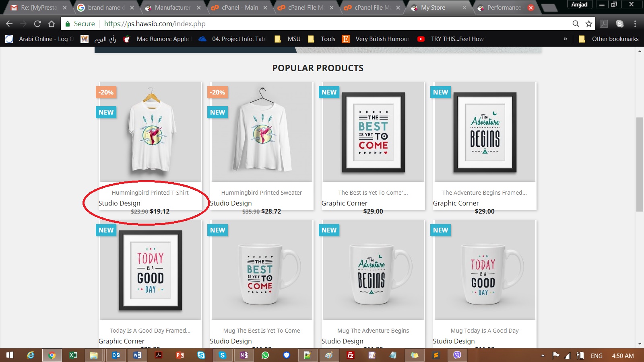Open PowerPoint from the taskbar
Screen dimensions: 644x362
(180, 355)
